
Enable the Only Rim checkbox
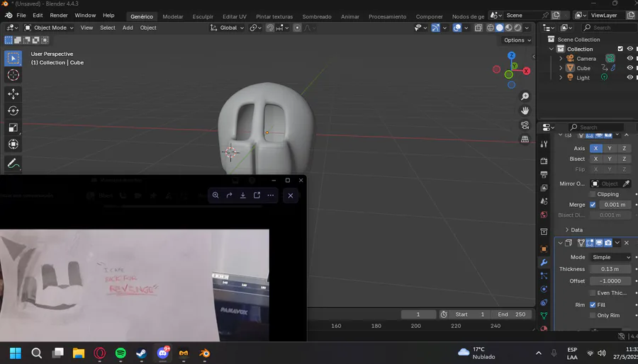pyautogui.click(x=593, y=315)
